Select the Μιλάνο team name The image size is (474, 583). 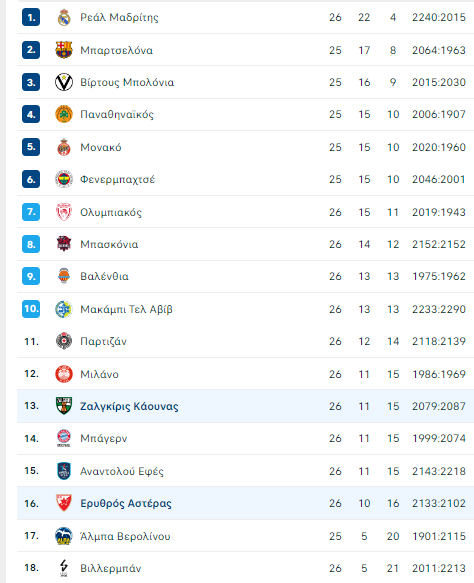point(100,374)
